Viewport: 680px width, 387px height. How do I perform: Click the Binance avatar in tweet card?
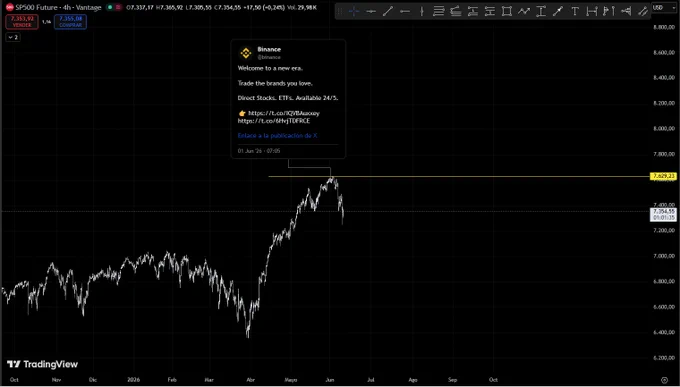tap(246, 53)
